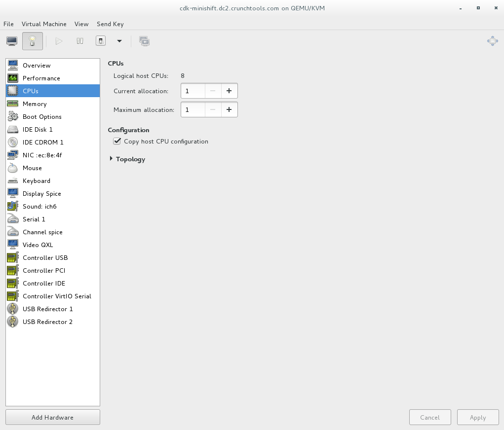Toggle Copy host CPU configuration checkbox
Image resolution: width=504 pixels, height=430 pixels.
coord(117,142)
